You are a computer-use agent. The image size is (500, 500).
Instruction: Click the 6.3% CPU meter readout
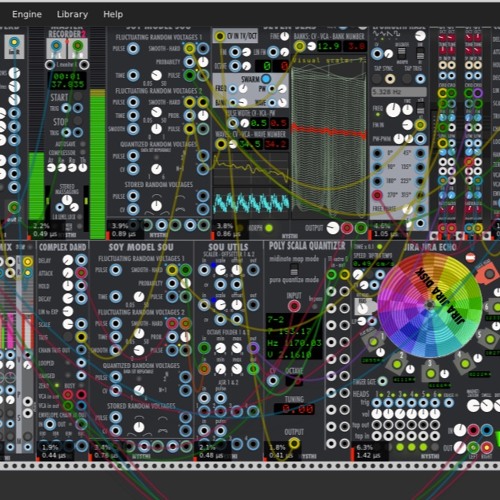tap(365, 447)
